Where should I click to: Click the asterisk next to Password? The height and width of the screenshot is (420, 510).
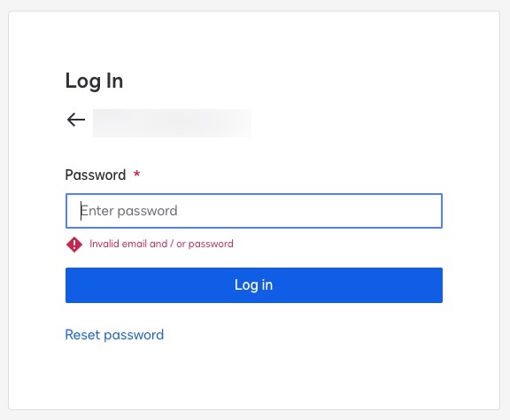pyautogui.click(x=137, y=174)
